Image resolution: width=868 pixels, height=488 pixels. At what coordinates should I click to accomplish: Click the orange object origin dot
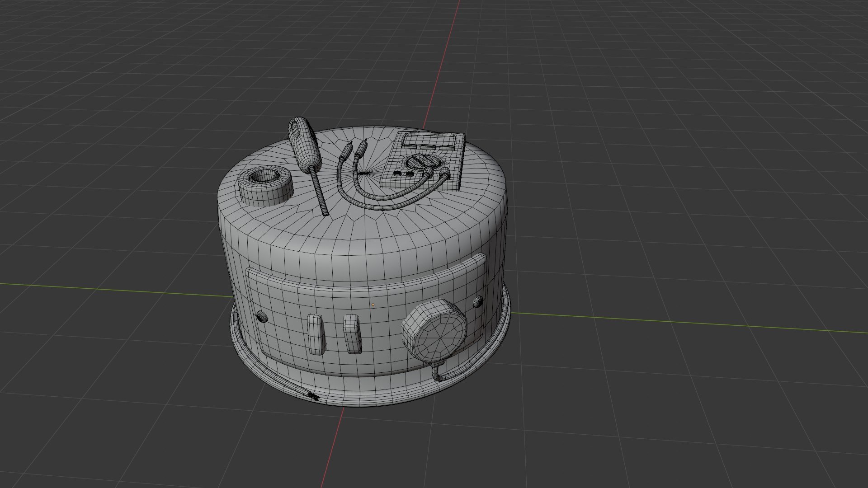(x=373, y=305)
